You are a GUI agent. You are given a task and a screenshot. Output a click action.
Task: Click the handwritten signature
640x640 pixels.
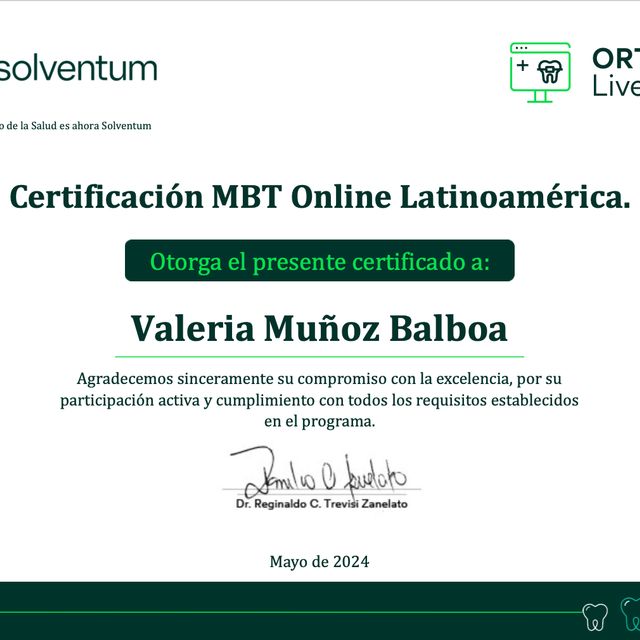[x=319, y=472]
